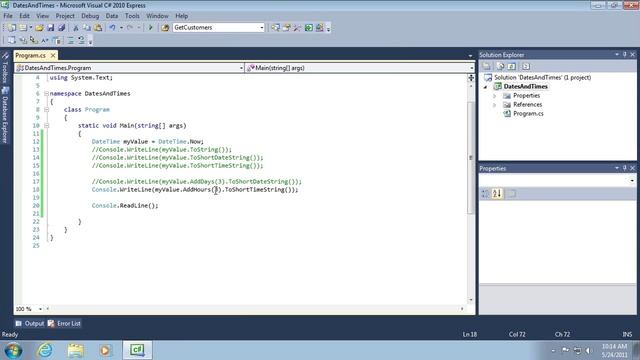Click Show All Files in Solution Explorer
Screen dimensions: 640x360
point(500,66)
